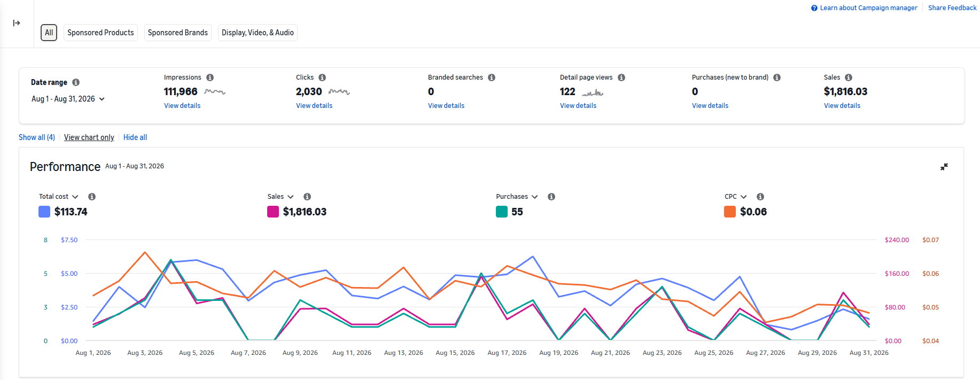Open Learn about Campaign manager link
The width and height of the screenshot is (980, 380).
(864, 8)
